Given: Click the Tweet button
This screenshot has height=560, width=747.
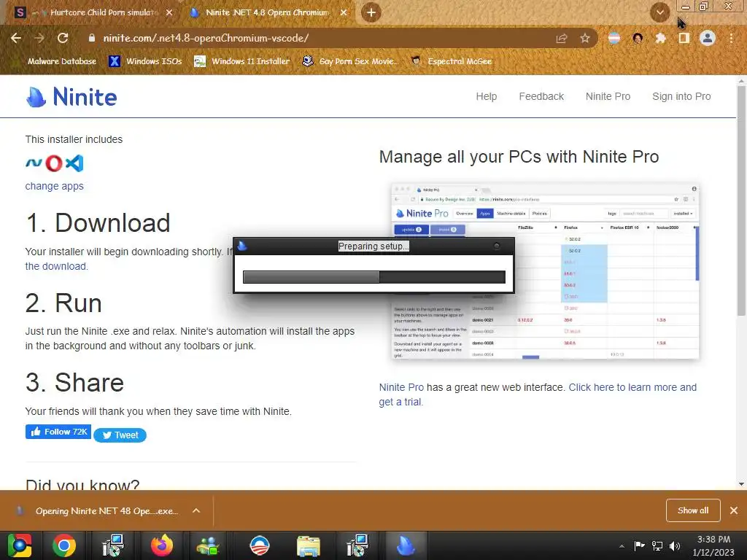Looking at the screenshot, I should click(x=120, y=435).
